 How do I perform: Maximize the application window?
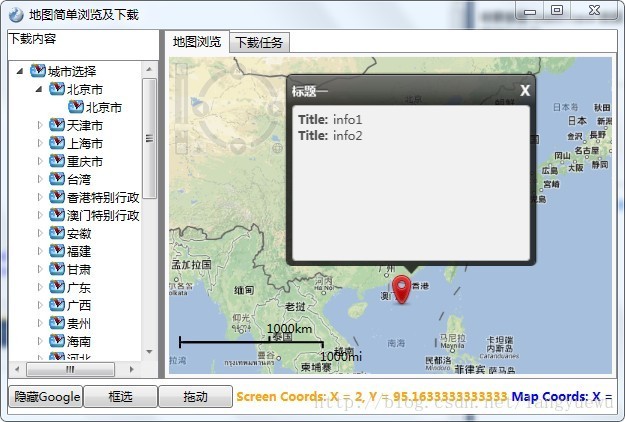[x=557, y=10]
